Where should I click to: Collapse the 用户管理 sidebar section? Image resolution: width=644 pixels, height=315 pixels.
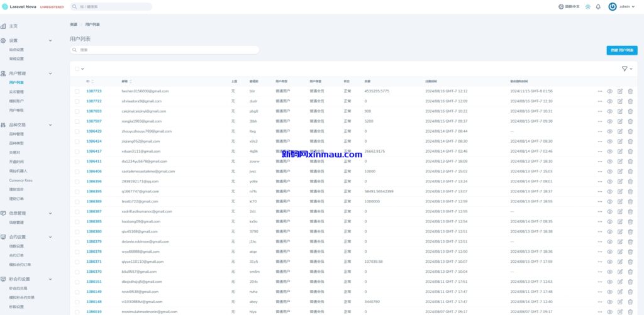50,74
